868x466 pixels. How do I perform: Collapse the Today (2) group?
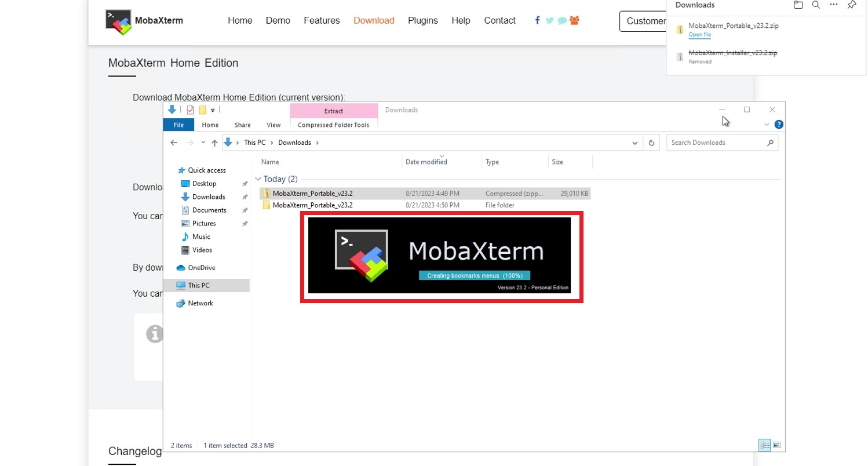tap(258, 179)
